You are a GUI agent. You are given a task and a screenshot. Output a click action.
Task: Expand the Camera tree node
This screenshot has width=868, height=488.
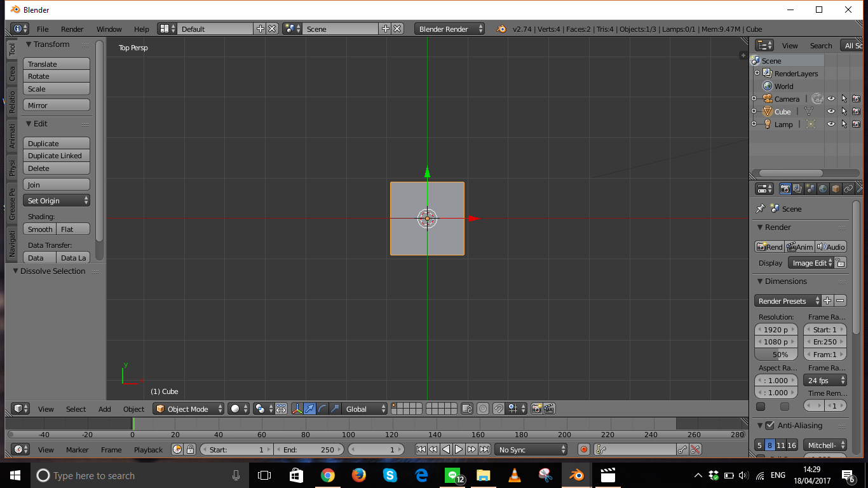(x=754, y=98)
